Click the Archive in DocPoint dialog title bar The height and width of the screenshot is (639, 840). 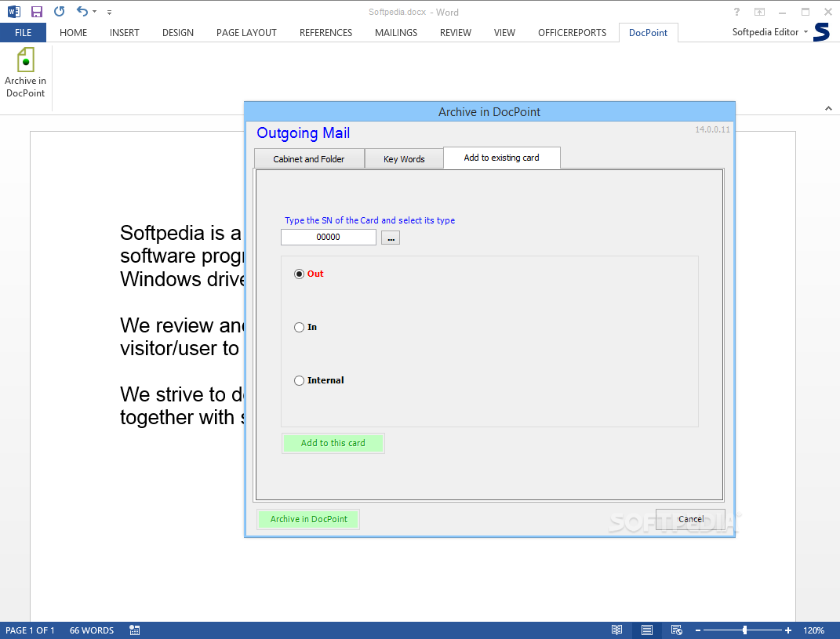(489, 112)
